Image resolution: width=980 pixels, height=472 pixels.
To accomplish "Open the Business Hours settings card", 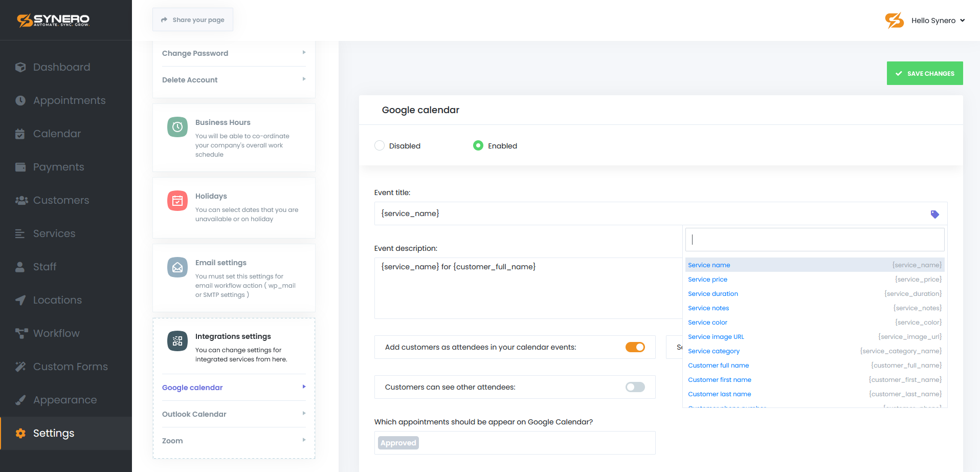I will tap(234, 138).
